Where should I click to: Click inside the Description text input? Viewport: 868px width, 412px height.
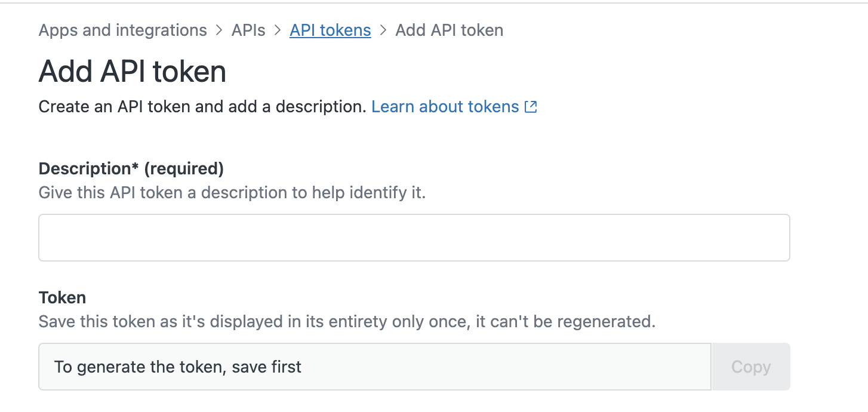pyautogui.click(x=414, y=236)
